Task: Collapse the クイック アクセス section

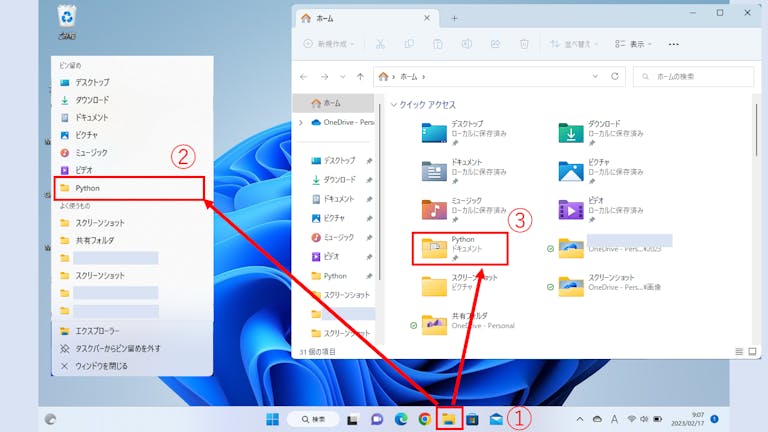Action: pyautogui.click(x=393, y=105)
